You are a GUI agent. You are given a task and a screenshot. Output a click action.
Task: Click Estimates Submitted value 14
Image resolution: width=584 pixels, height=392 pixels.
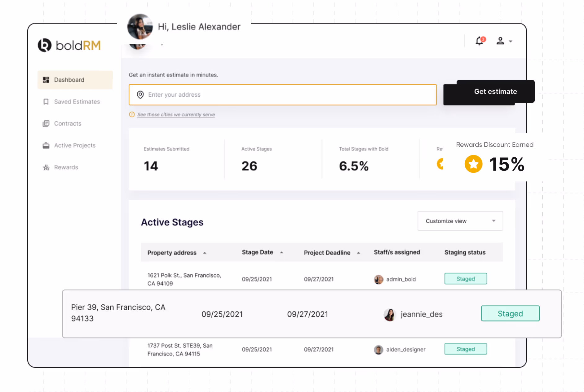tap(151, 166)
